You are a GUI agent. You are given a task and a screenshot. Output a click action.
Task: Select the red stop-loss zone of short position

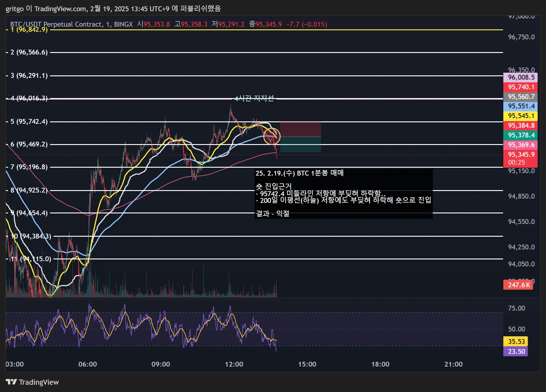(301, 129)
